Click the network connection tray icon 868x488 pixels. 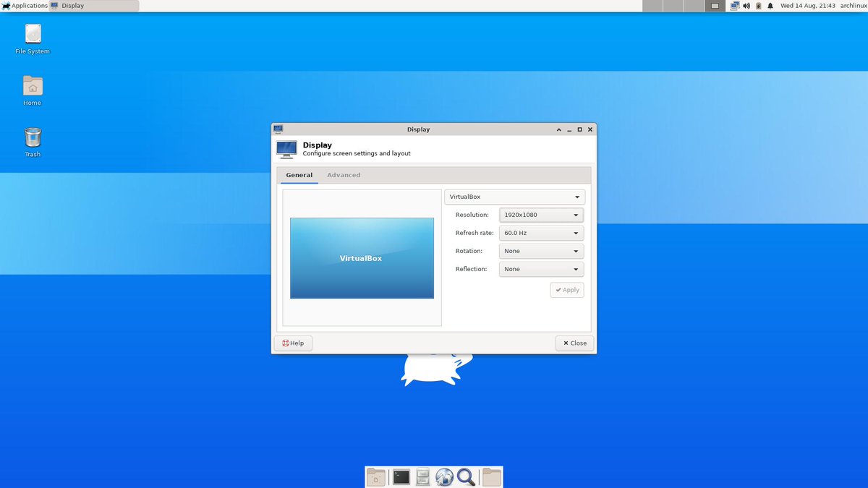pos(735,6)
